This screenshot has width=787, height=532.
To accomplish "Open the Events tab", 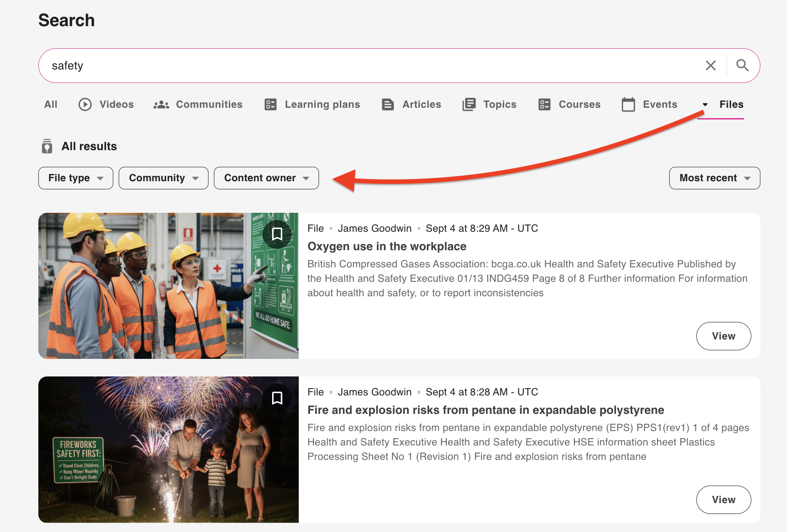I will tap(649, 105).
